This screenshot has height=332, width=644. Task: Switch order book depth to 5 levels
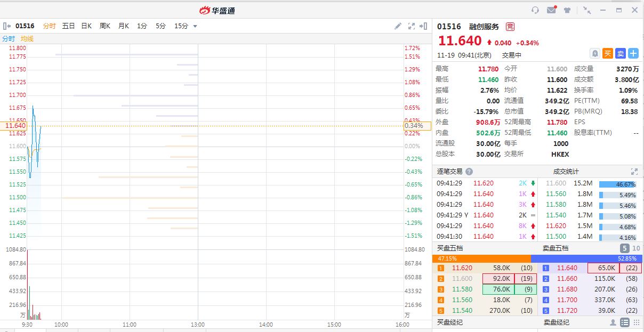tap(624, 248)
